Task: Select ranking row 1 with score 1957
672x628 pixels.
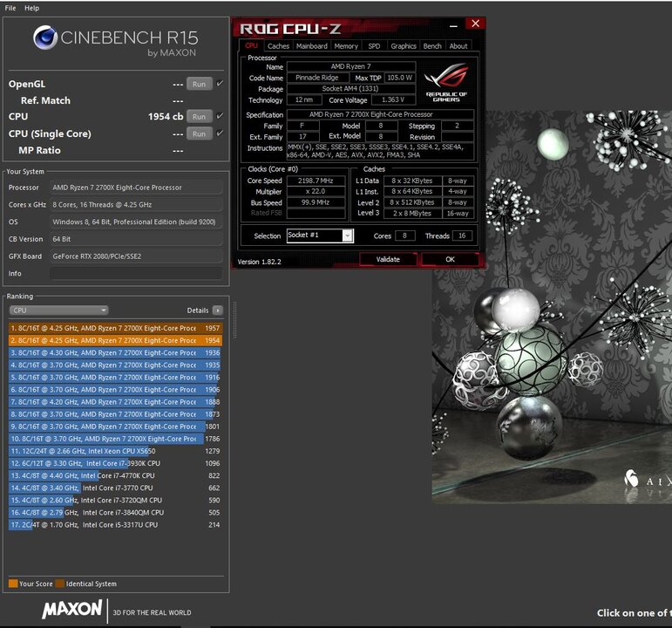Action: pyautogui.click(x=115, y=328)
